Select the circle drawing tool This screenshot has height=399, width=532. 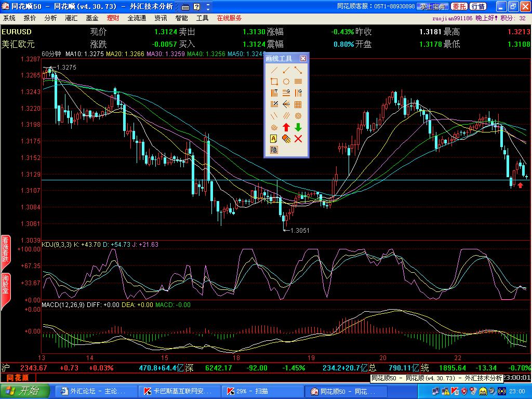[x=286, y=82]
